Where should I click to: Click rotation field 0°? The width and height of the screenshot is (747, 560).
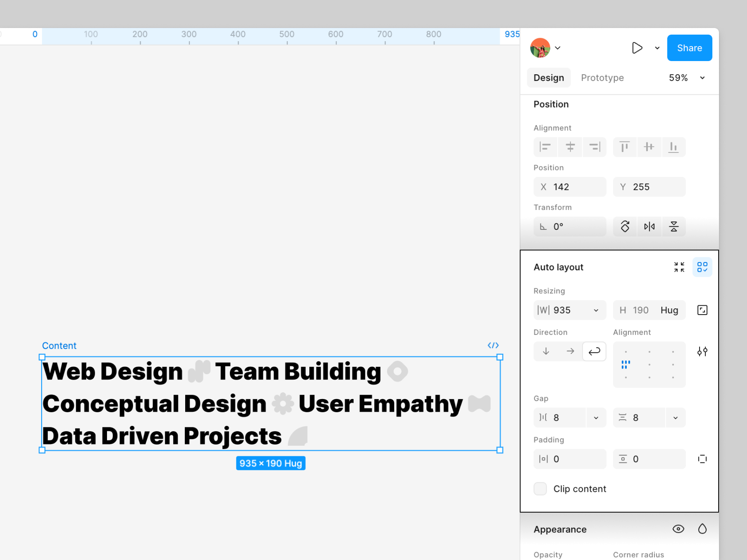pyautogui.click(x=570, y=226)
